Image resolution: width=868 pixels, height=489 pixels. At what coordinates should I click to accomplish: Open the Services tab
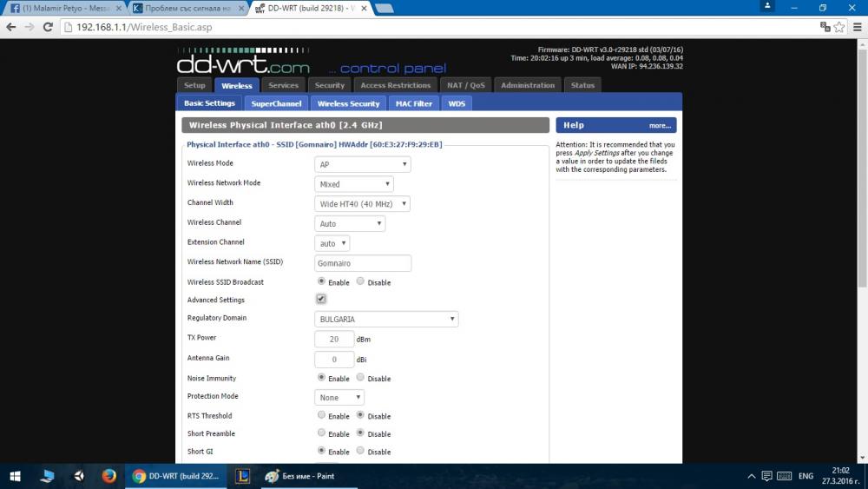(x=284, y=85)
